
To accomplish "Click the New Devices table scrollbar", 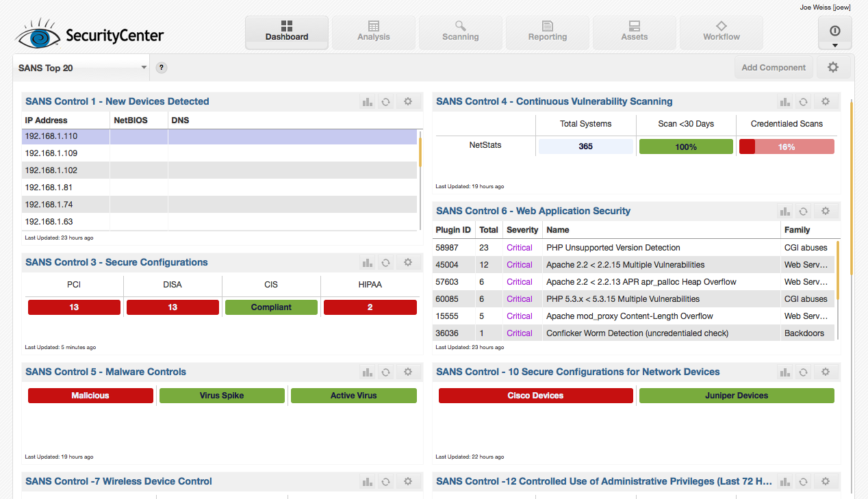I will (x=420, y=152).
